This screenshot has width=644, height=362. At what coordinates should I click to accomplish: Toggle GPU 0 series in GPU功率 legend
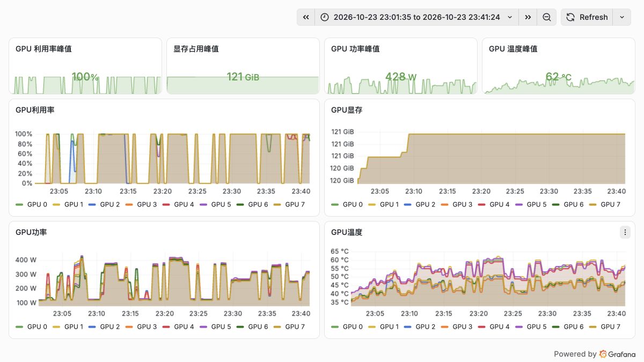tap(36, 327)
